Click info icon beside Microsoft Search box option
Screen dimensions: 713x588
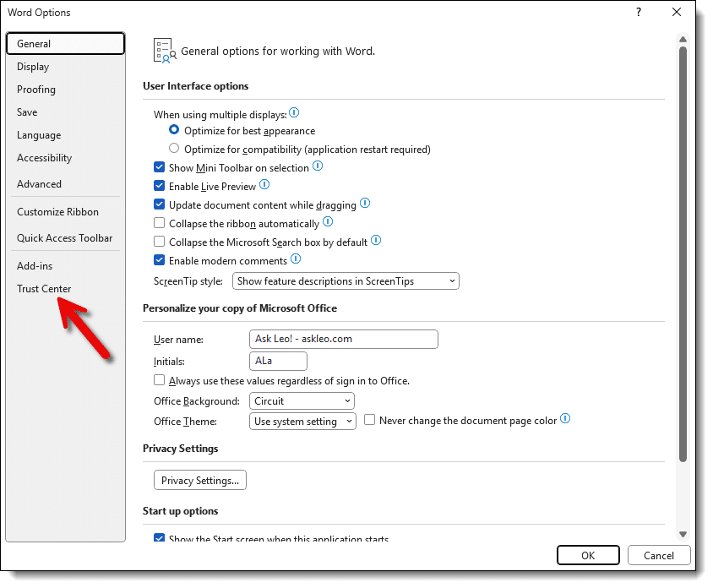pos(376,241)
